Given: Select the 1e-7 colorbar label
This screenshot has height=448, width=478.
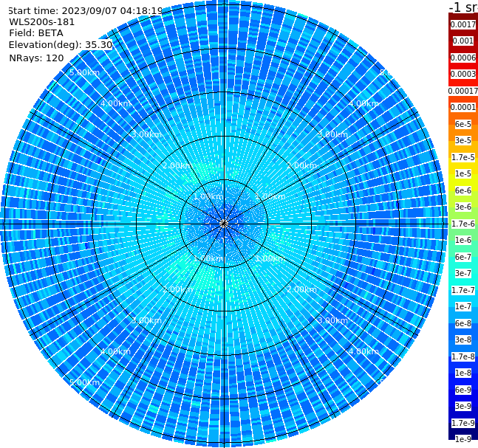Looking at the screenshot, I should pyautogui.click(x=463, y=306).
